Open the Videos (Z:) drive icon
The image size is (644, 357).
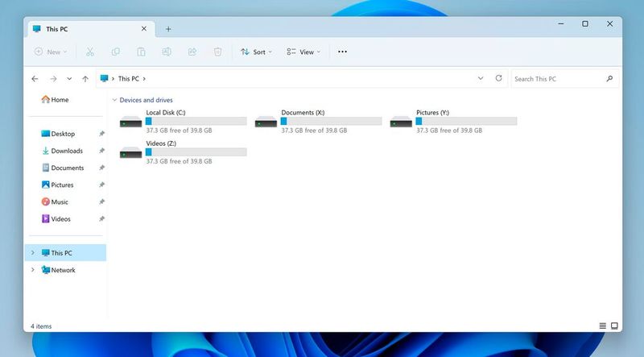tap(130, 152)
